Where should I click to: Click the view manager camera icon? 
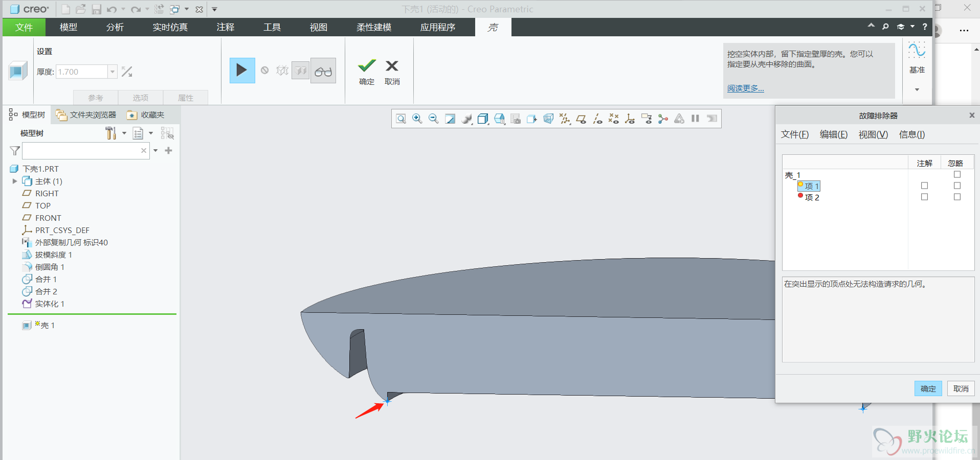pos(516,119)
